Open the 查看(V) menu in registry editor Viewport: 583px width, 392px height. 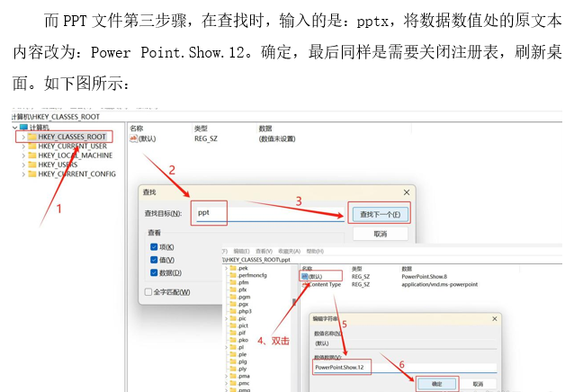[264, 252]
